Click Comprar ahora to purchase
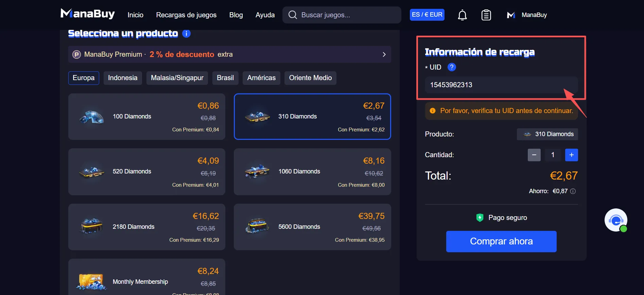This screenshot has width=644, height=295. (x=501, y=241)
